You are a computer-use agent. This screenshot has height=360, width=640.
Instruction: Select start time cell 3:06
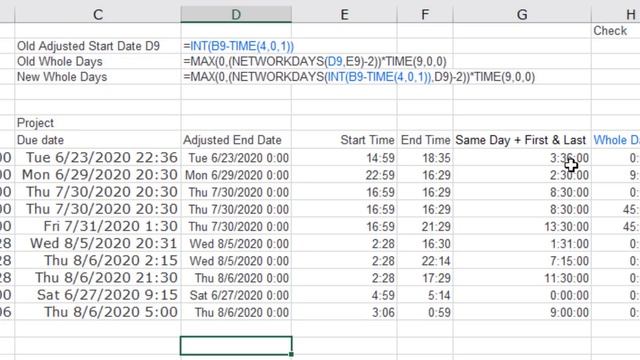point(383,312)
